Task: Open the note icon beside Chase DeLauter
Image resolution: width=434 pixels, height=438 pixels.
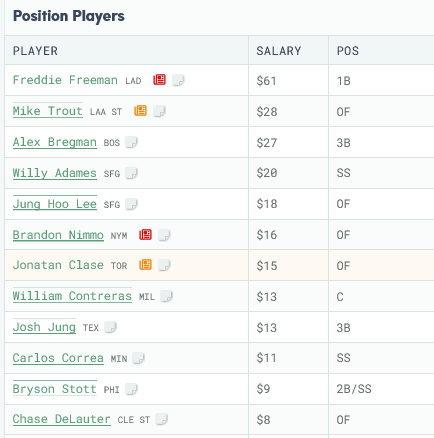Action: tap(162, 419)
